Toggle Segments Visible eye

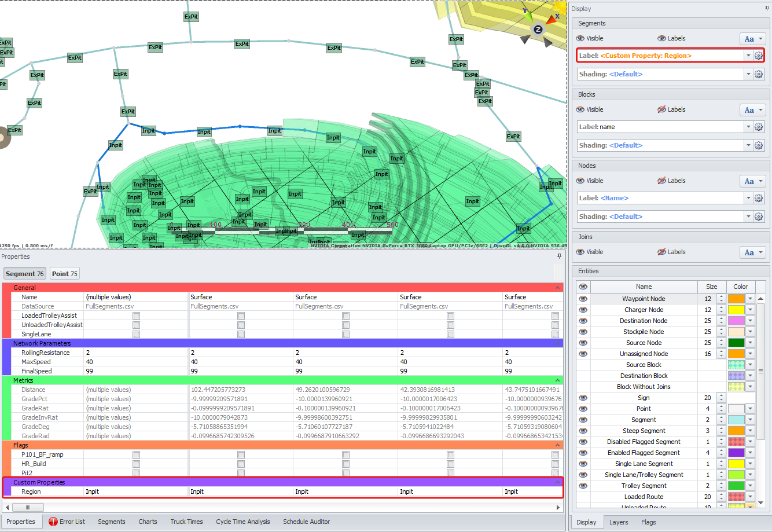coord(580,38)
